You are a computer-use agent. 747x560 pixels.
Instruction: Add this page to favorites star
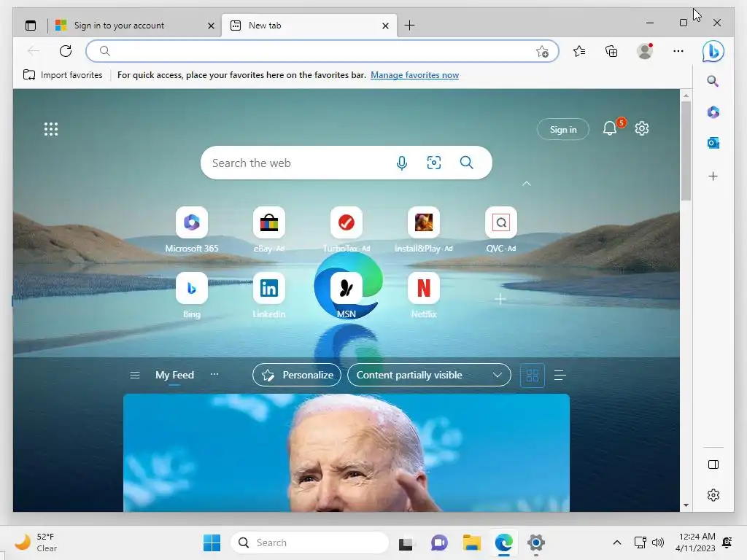click(x=542, y=52)
